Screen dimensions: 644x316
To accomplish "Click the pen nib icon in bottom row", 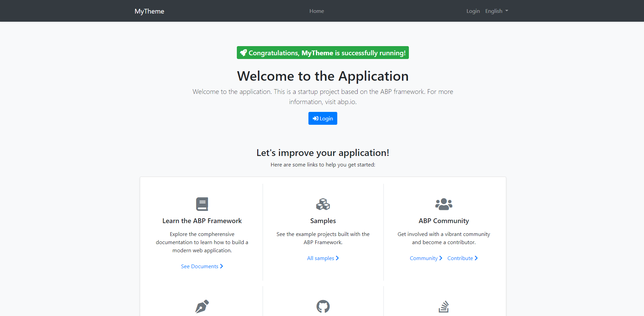I will [x=202, y=307].
